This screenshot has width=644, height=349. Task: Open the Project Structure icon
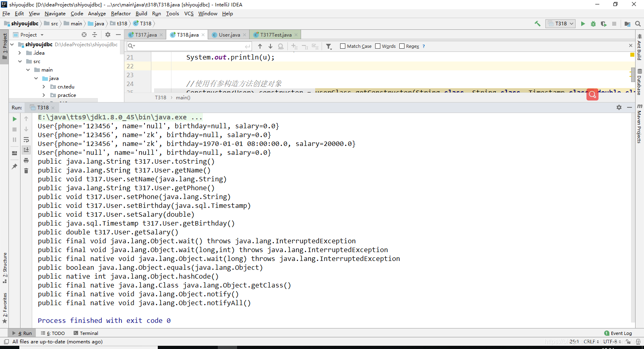point(627,24)
